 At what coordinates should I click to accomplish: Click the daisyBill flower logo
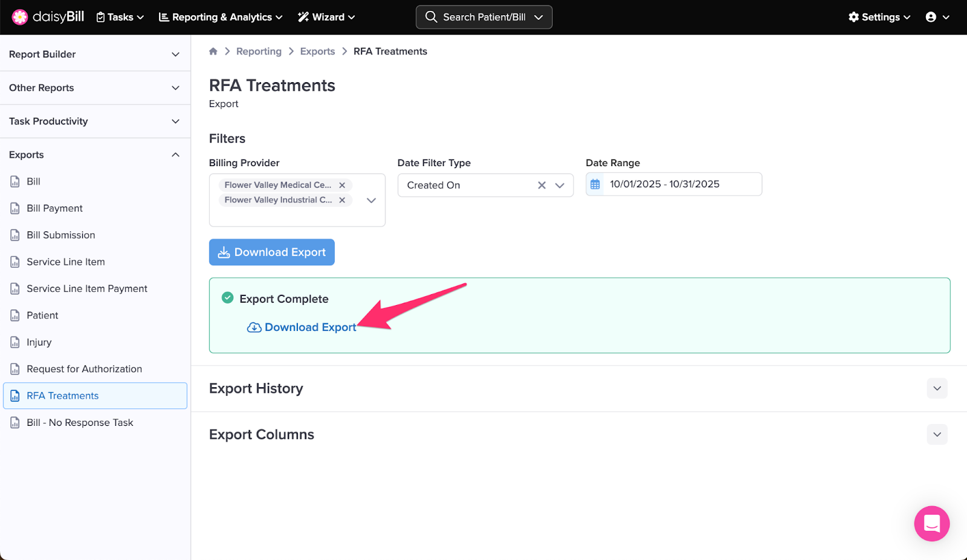tap(20, 17)
